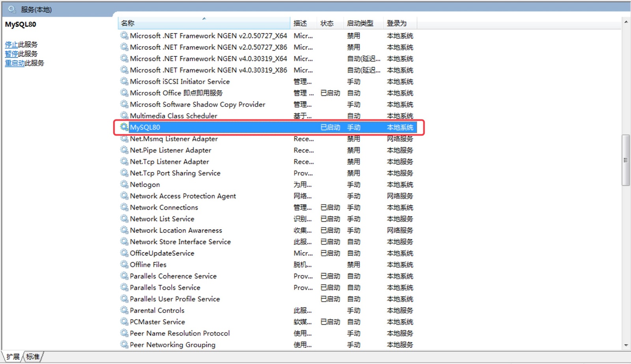Screen dimensions: 631x364
Task: Select the Network Connections service row
Action: [x=164, y=207]
